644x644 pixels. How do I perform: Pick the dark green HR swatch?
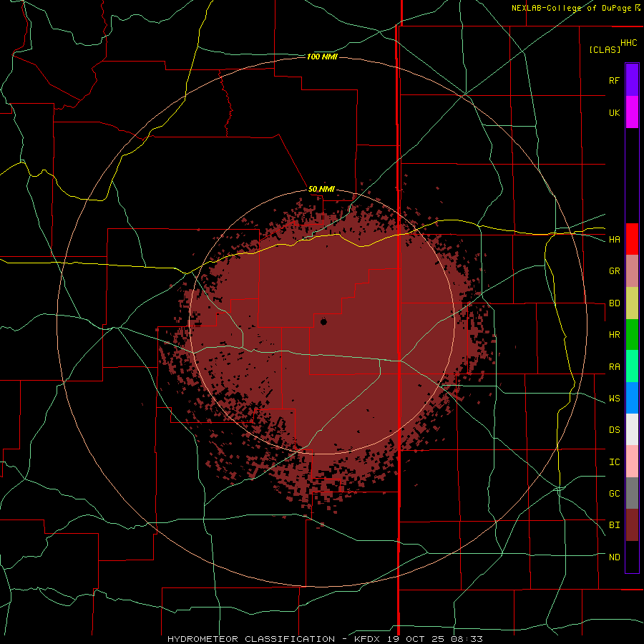click(x=632, y=335)
